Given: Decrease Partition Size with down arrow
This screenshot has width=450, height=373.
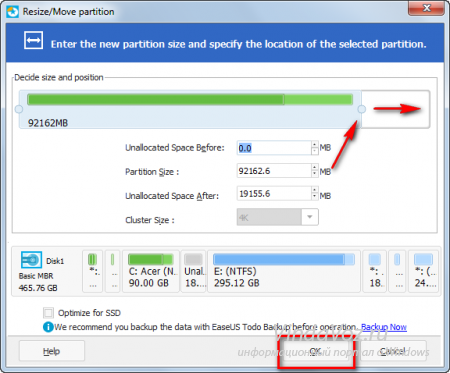Looking at the screenshot, I should (314, 174).
